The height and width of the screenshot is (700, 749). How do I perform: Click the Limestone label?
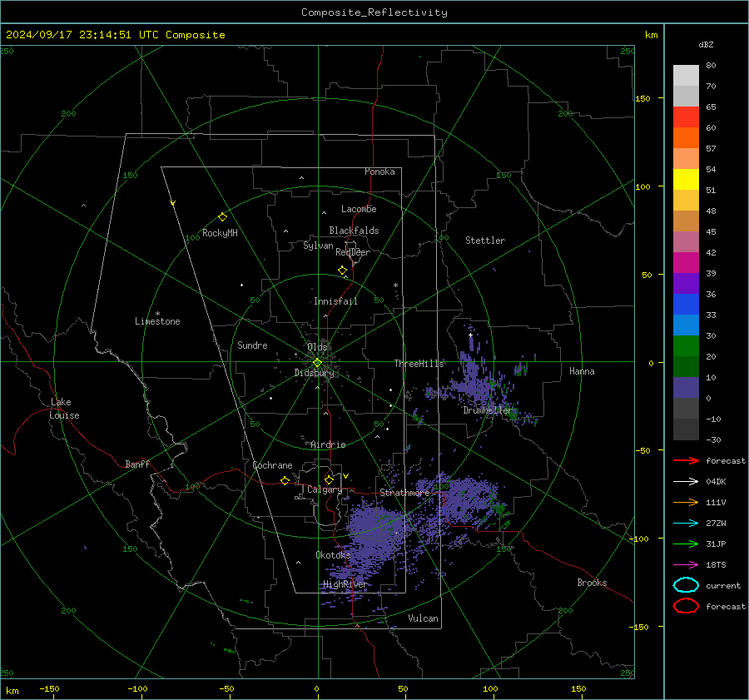157,321
